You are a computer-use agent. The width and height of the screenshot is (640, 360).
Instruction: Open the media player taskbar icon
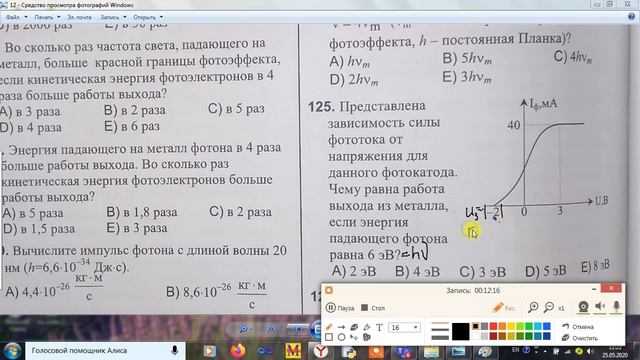(x=210, y=351)
